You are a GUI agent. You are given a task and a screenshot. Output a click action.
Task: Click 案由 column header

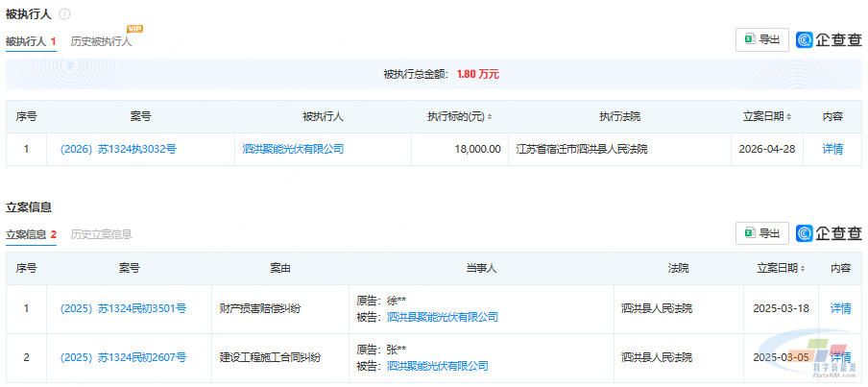click(280, 269)
